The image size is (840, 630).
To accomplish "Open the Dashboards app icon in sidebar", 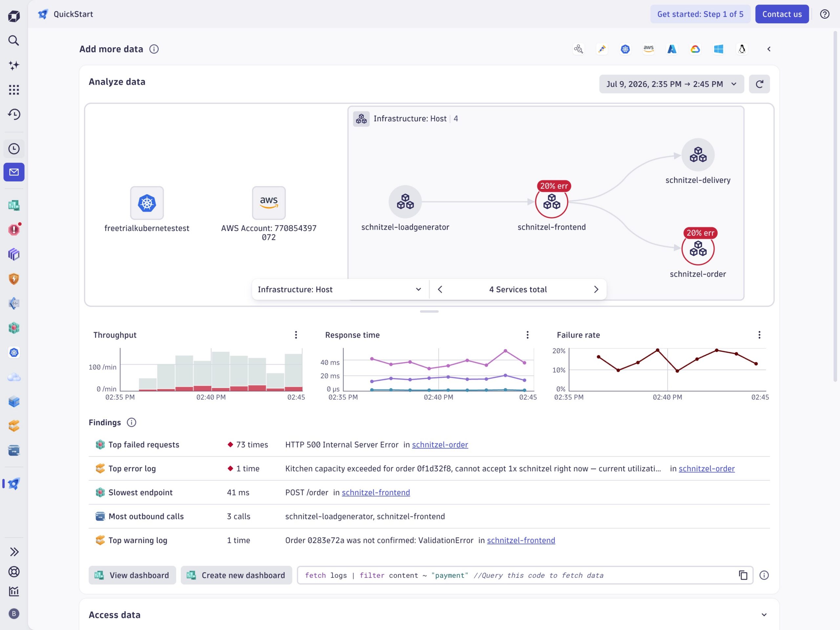I will coord(14,205).
